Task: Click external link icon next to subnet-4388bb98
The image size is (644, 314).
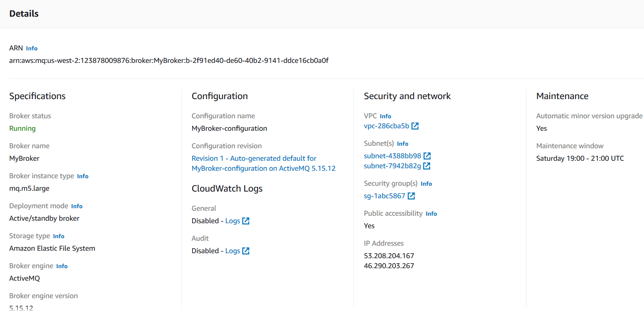Action: (427, 156)
